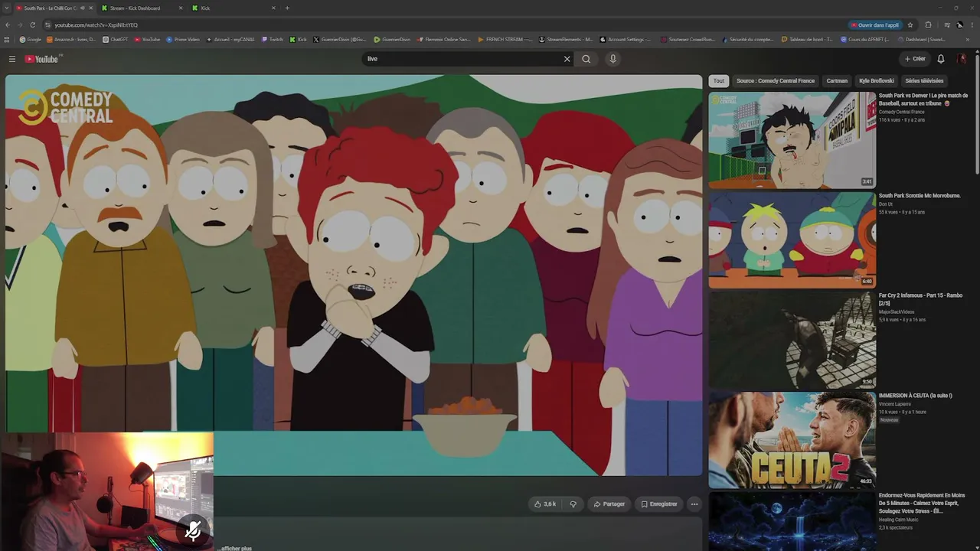Viewport: 980px width, 551px height.
Task: Filter suggestions by the 'Cartman' chip
Action: 837,80
